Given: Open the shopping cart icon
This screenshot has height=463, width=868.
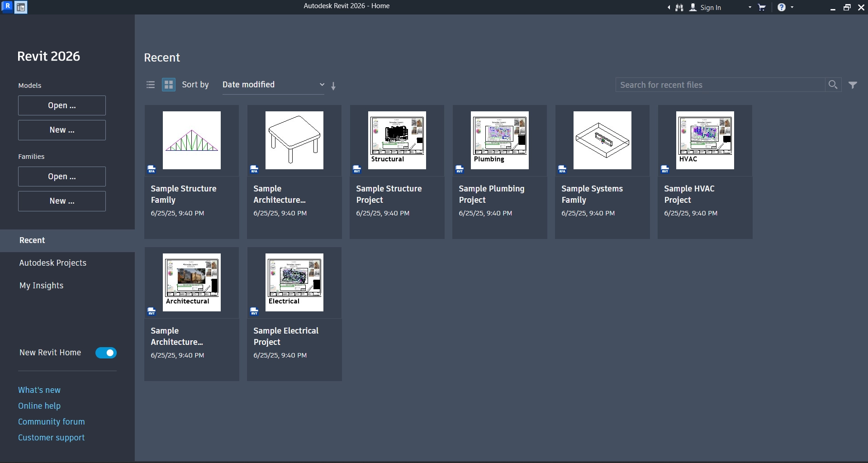Looking at the screenshot, I should [x=762, y=8].
